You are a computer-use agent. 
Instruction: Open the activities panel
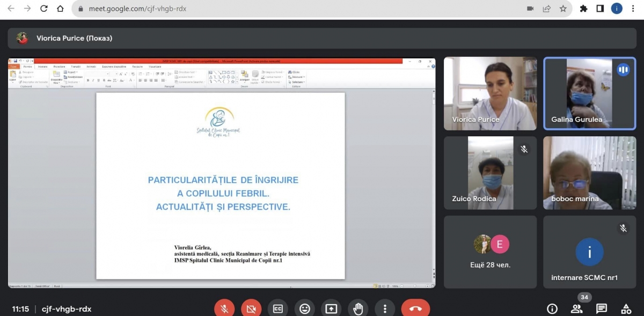click(x=626, y=308)
